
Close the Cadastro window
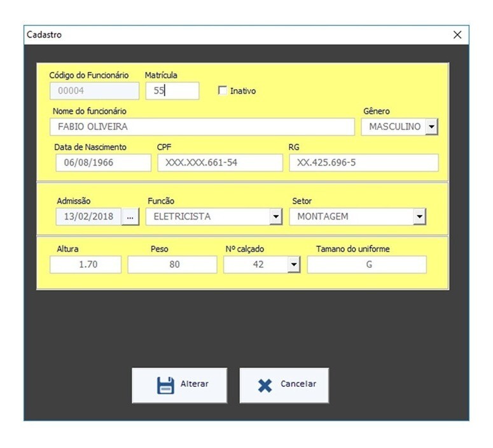click(x=457, y=35)
